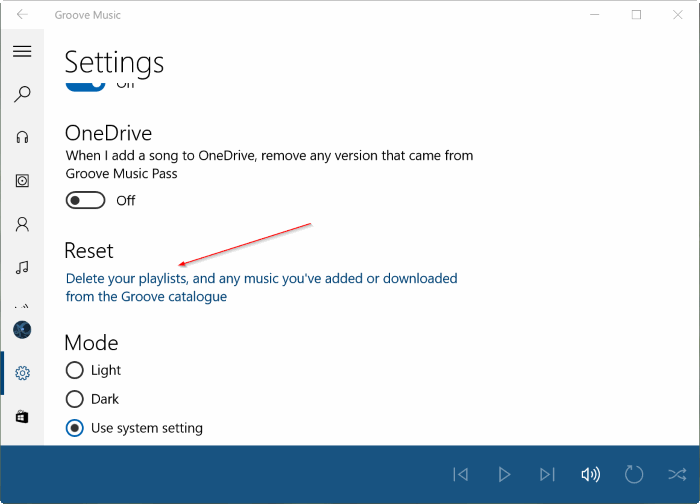Minimize the Groove Music window
Screen dimensions: 700x504
(x=595, y=15)
